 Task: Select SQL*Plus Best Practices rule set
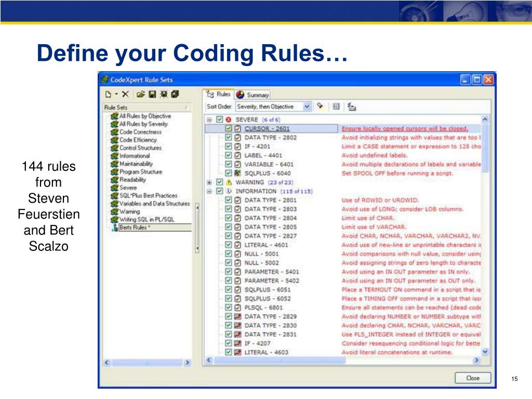click(148, 196)
